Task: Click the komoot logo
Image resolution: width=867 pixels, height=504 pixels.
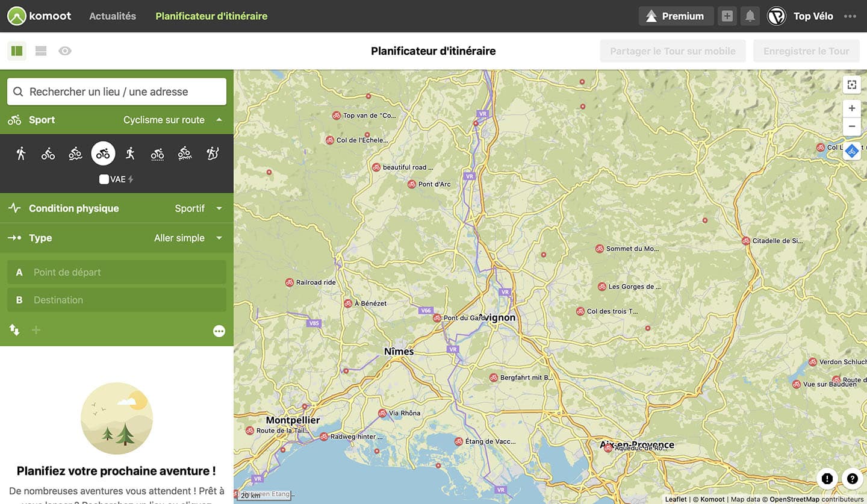Action: point(40,16)
